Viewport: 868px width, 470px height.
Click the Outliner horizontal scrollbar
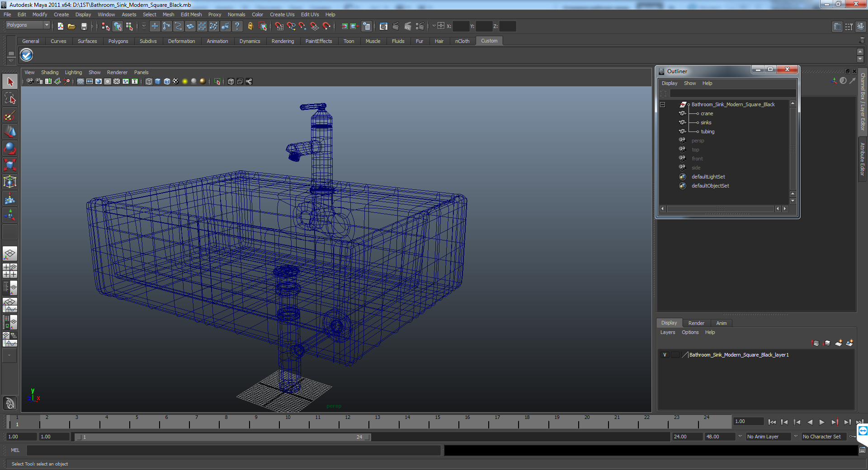(721, 209)
